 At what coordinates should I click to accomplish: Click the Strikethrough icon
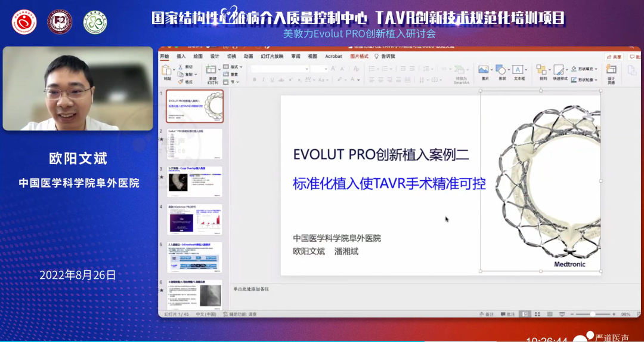tap(281, 80)
